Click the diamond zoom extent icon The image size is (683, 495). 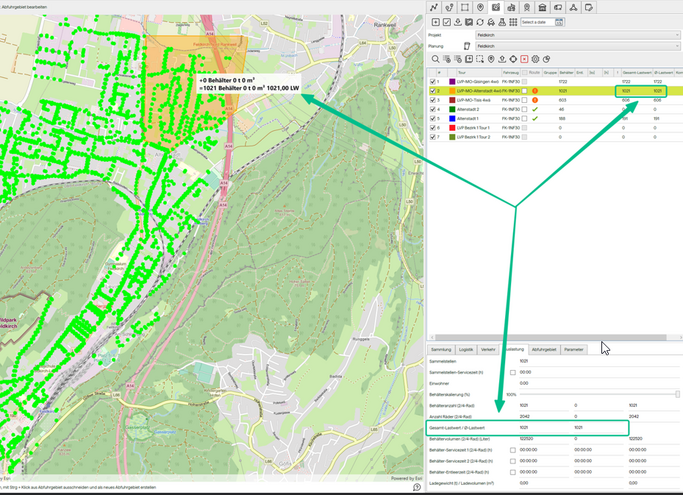click(x=513, y=59)
